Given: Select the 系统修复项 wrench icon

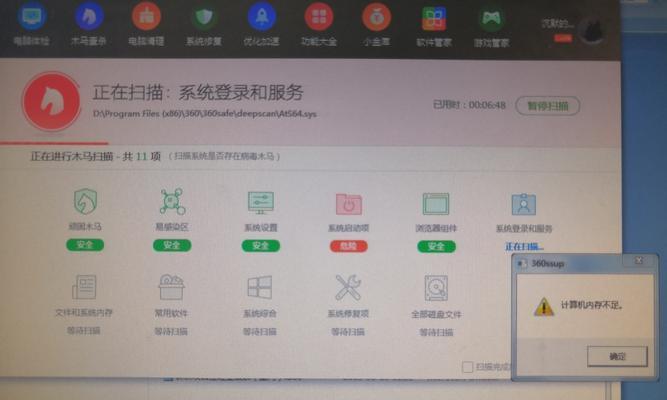Looking at the screenshot, I should (x=348, y=288).
